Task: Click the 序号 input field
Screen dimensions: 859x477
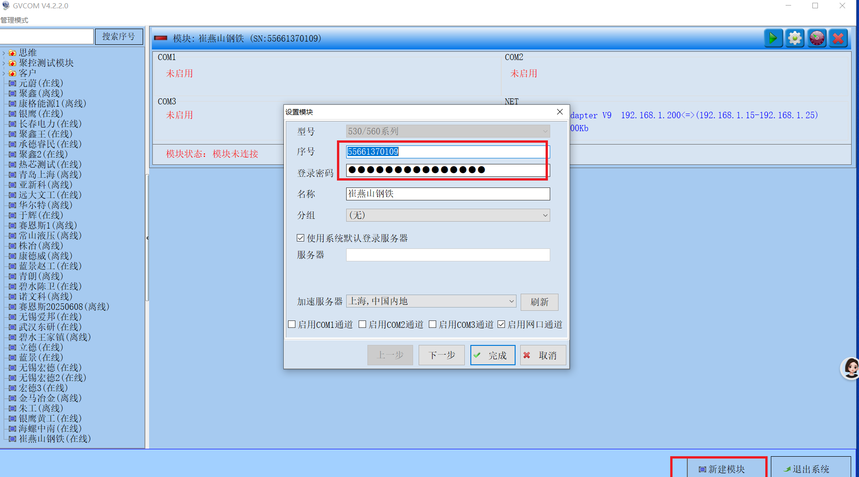Action: coord(448,152)
